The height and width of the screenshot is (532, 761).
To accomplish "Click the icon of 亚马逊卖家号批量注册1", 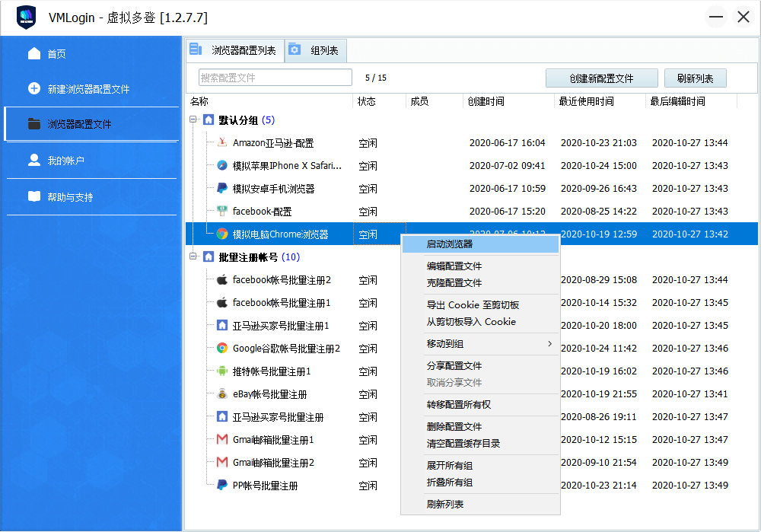I will 222,325.
